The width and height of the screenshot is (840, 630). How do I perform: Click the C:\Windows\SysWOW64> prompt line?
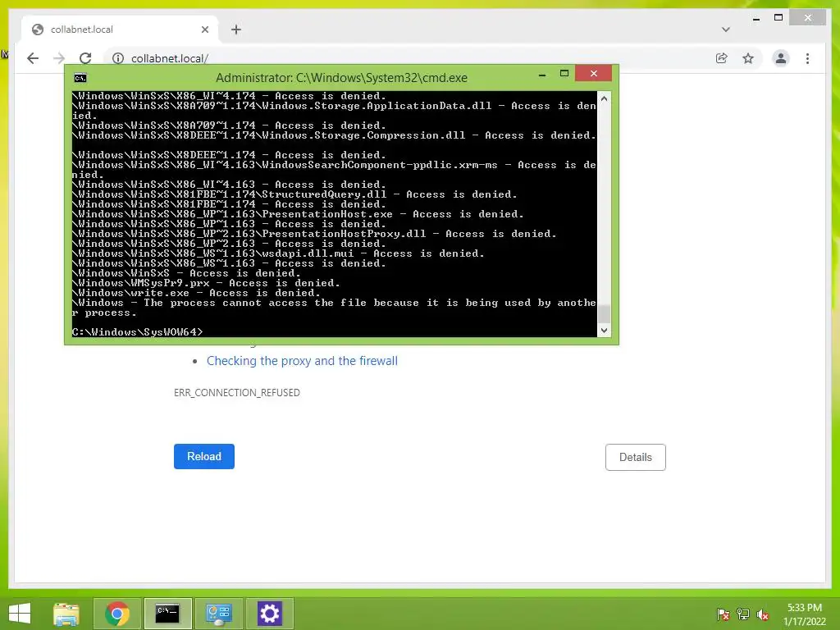click(x=138, y=332)
